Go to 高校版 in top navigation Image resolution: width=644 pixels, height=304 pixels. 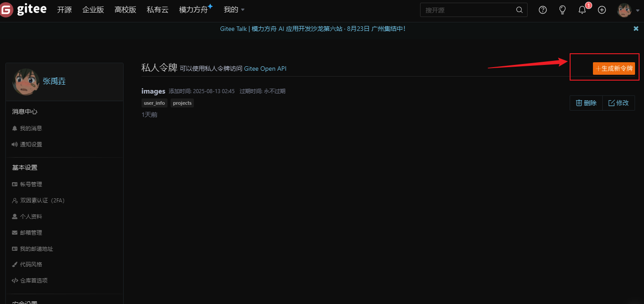(125, 10)
